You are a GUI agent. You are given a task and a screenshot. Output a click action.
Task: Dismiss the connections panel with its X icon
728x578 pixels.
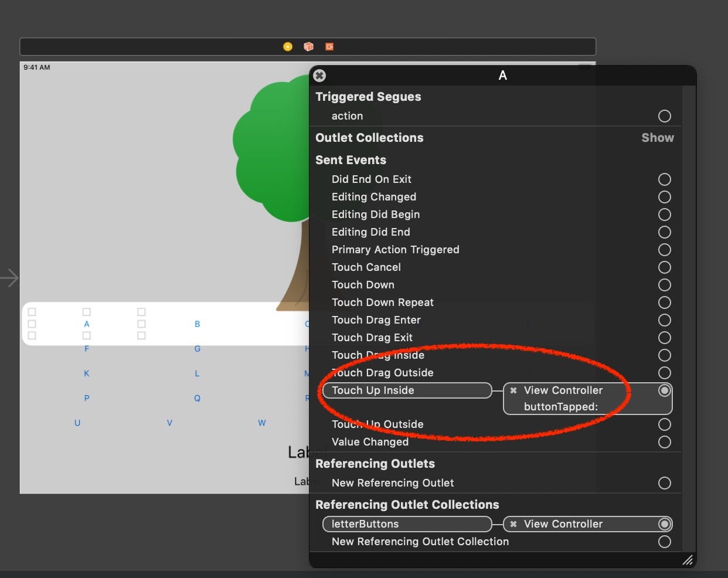click(x=319, y=76)
